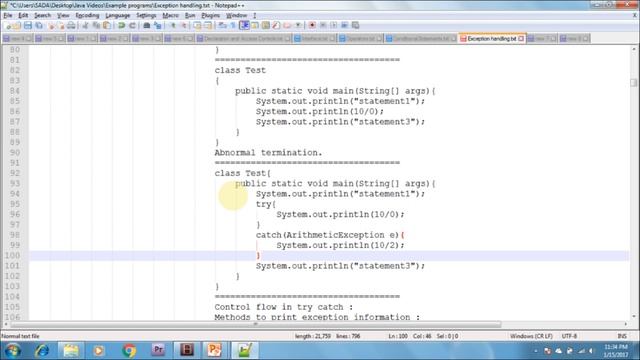Click the Ln : 100 Col : 46 status field
Screen dimensions: 640x360
pyautogui.click(x=423, y=336)
